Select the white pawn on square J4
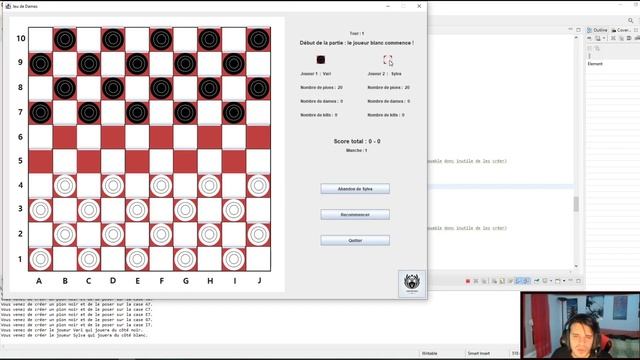The width and height of the screenshot is (640, 360). tap(258, 186)
